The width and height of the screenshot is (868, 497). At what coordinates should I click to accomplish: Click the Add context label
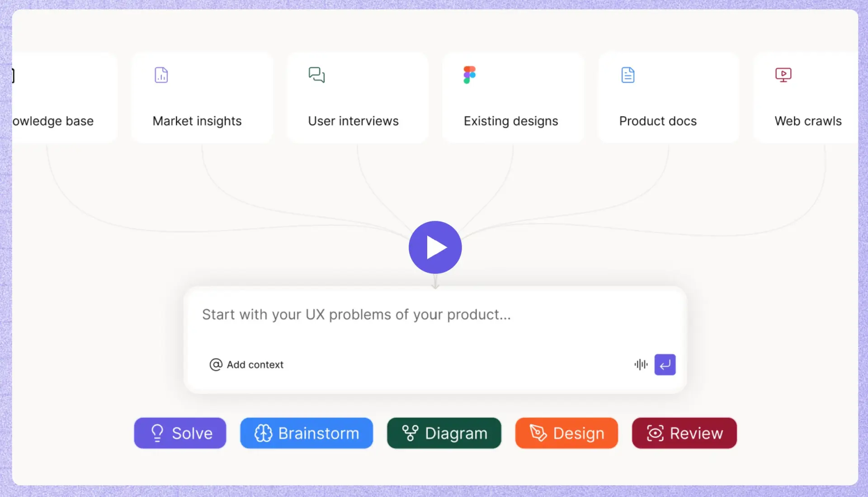point(255,364)
